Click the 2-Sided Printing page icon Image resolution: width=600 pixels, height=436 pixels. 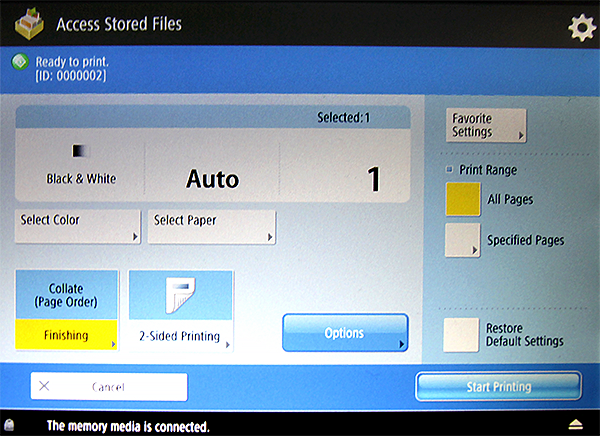180,296
